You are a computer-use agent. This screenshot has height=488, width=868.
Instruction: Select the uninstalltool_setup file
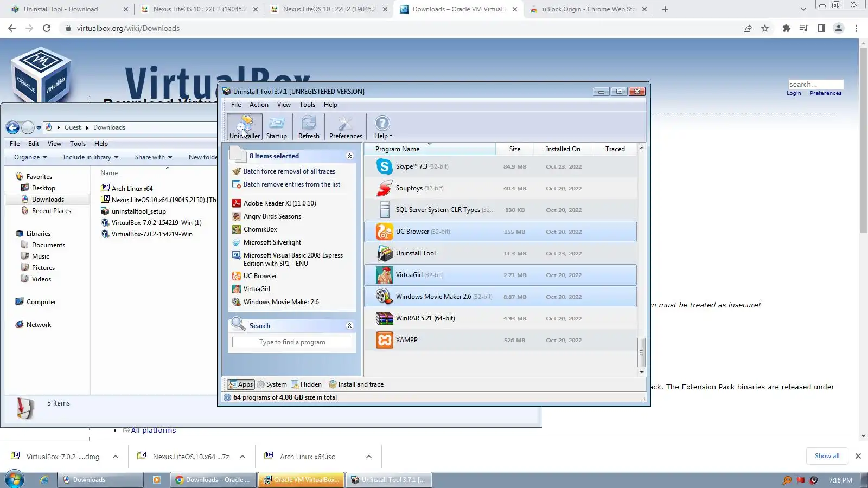[138, 211]
